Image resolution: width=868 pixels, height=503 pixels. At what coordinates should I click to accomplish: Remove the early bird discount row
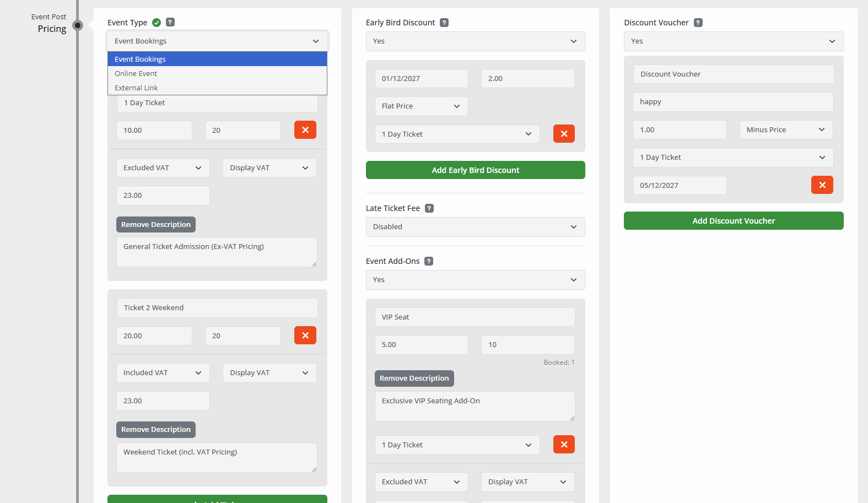click(564, 134)
